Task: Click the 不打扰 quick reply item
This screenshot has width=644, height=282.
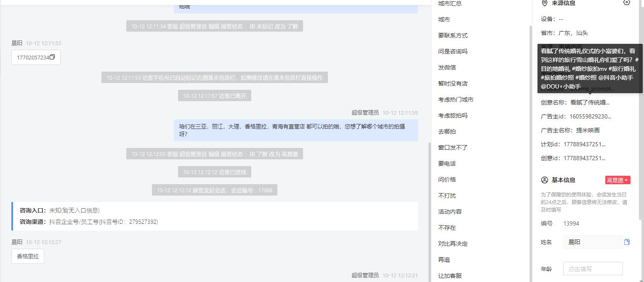Action: click(447, 196)
